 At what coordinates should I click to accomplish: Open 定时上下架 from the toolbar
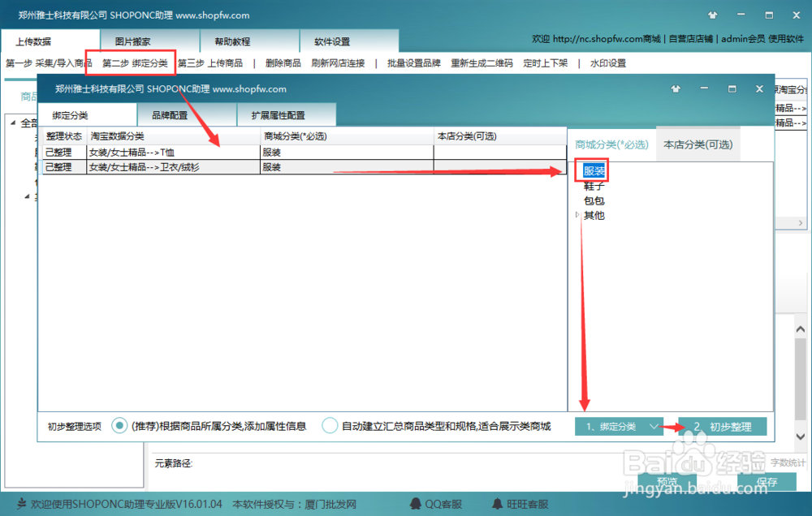pos(546,63)
